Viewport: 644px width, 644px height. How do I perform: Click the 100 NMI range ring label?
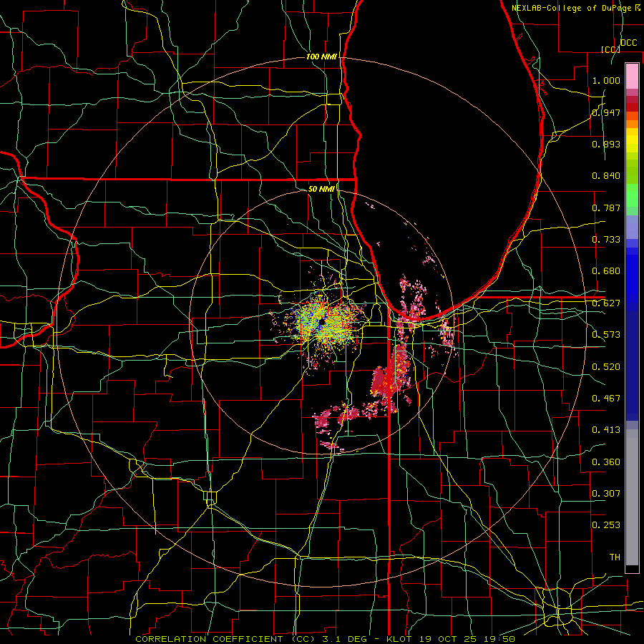point(321,57)
